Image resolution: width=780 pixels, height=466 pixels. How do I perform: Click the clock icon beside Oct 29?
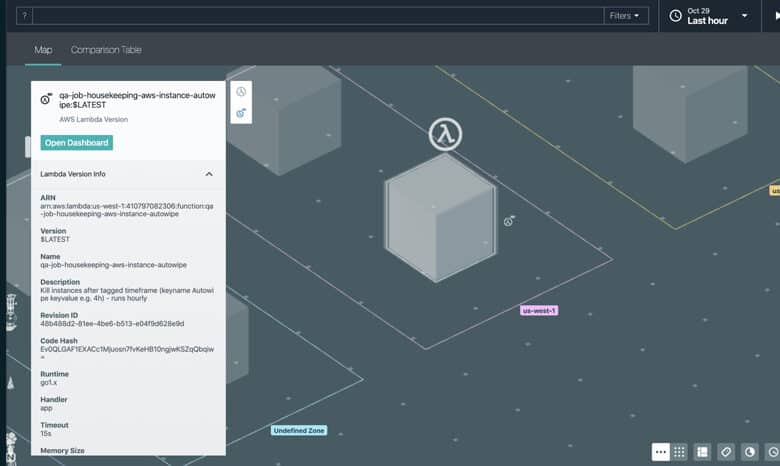pyautogui.click(x=675, y=16)
